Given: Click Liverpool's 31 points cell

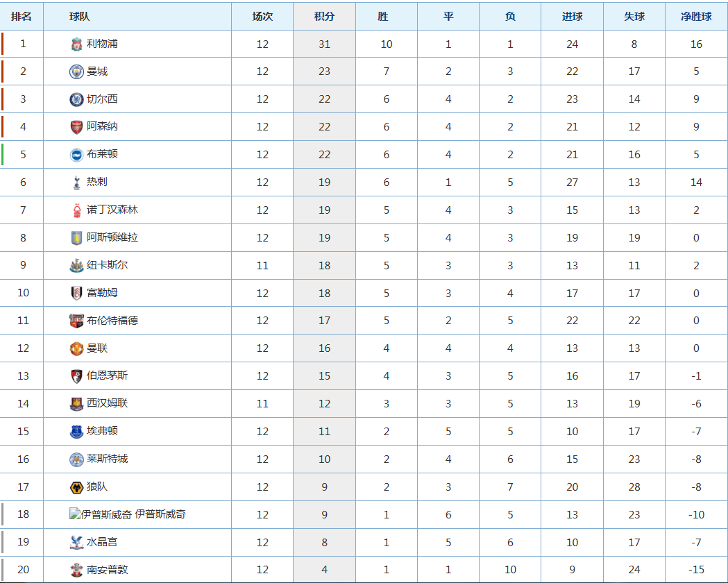Looking at the screenshot, I should pyautogui.click(x=324, y=44).
